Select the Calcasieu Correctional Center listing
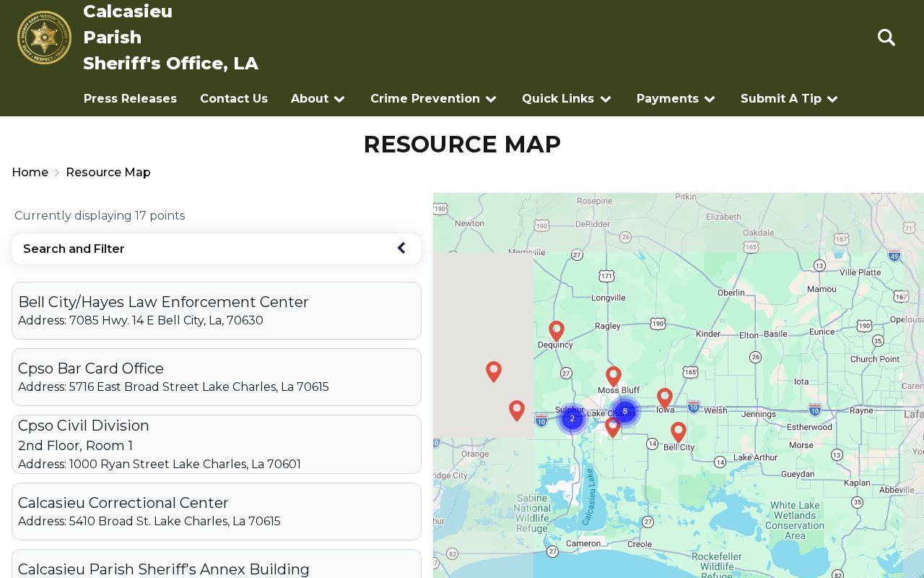The image size is (924, 578). click(x=217, y=512)
